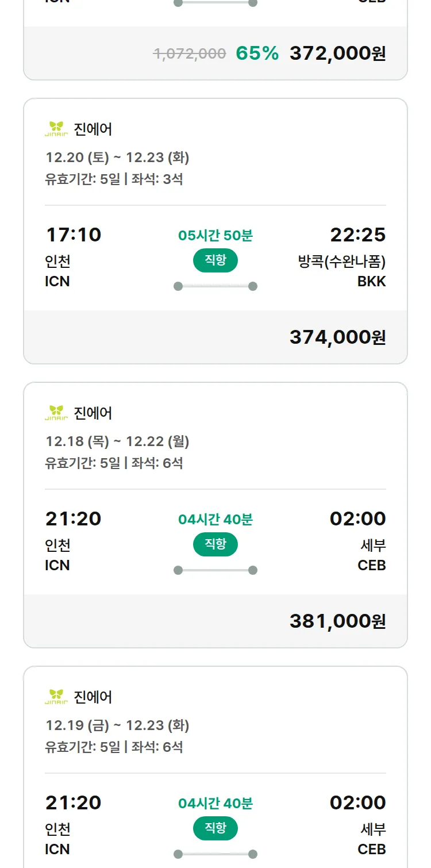The height and width of the screenshot is (868, 431).
Task: Click the crossed-out 1,072,000 original price
Action: [190, 53]
